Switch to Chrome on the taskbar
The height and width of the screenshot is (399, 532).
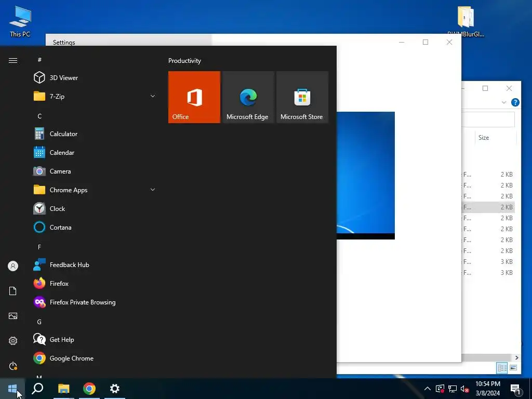point(89,389)
